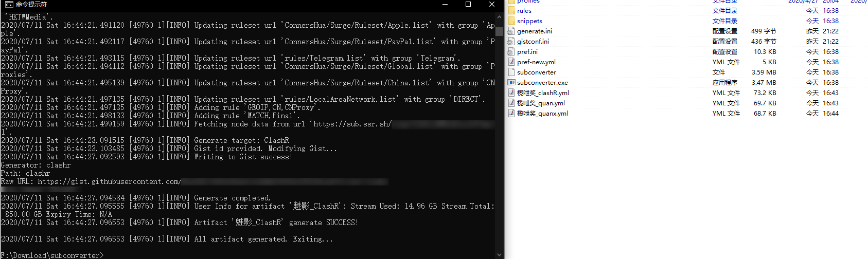Maximize the Command Prompt window
The height and width of the screenshot is (259, 868).
pos(468,4)
